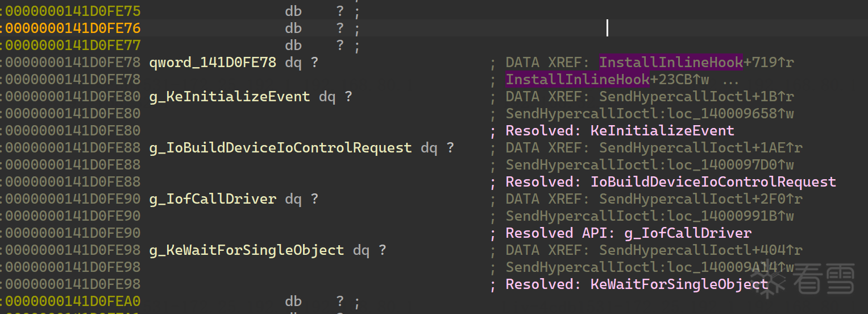Click the g_KeWaitForSingleObject label
The width and height of the screenshot is (868, 314).
pyautogui.click(x=247, y=250)
